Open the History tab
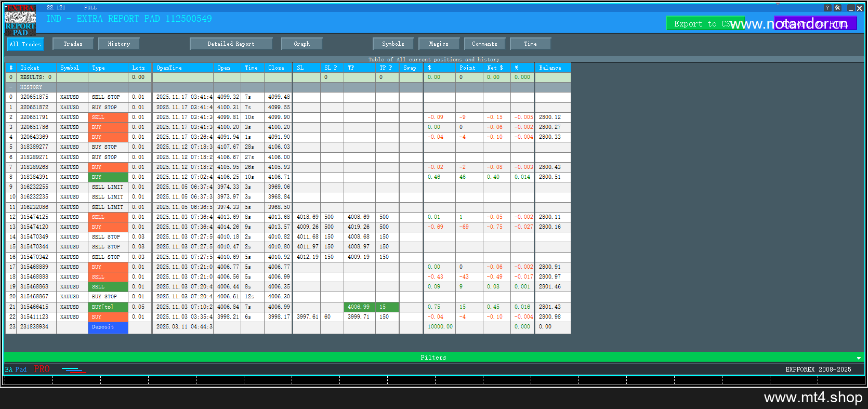The height and width of the screenshot is (409, 868). 119,44
